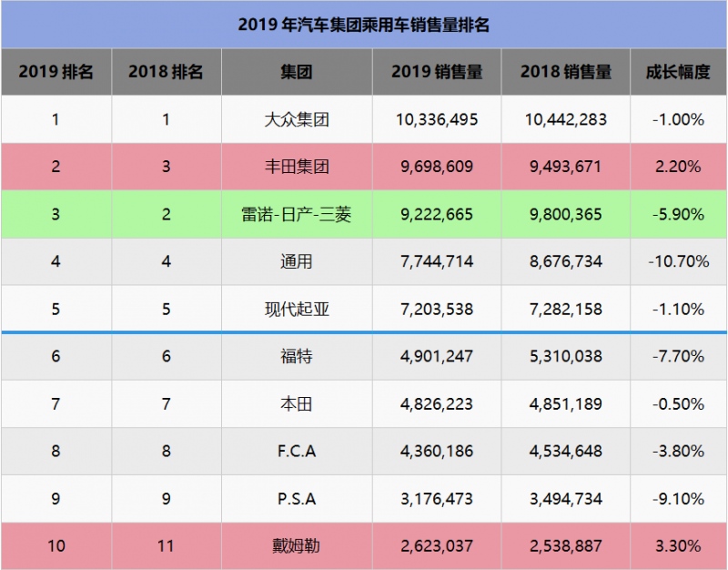Select the growth value "-0.50%"
This screenshot has width=728, height=570.
pos(678,404)
